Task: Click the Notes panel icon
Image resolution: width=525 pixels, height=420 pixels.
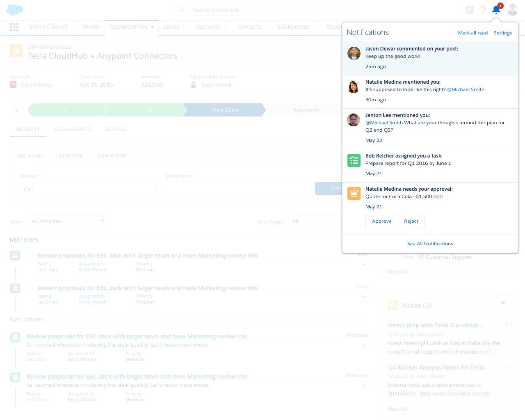Action: pyautogui.click(x=393, y=305)
